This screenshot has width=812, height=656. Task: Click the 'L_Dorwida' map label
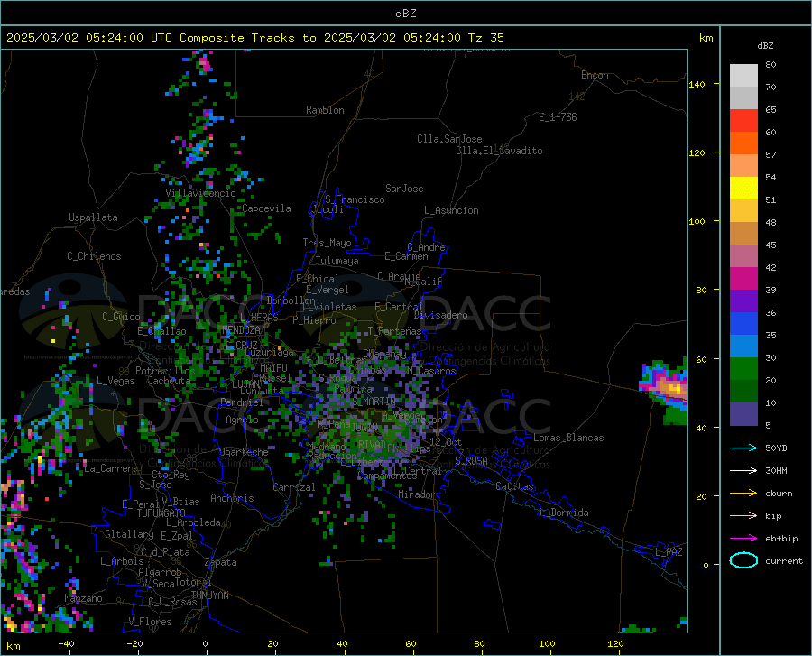coord(563,513)
